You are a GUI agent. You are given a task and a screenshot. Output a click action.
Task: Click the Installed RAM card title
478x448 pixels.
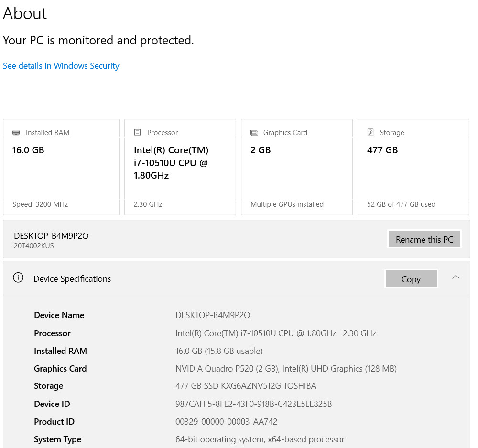click(x=47, y=133)
